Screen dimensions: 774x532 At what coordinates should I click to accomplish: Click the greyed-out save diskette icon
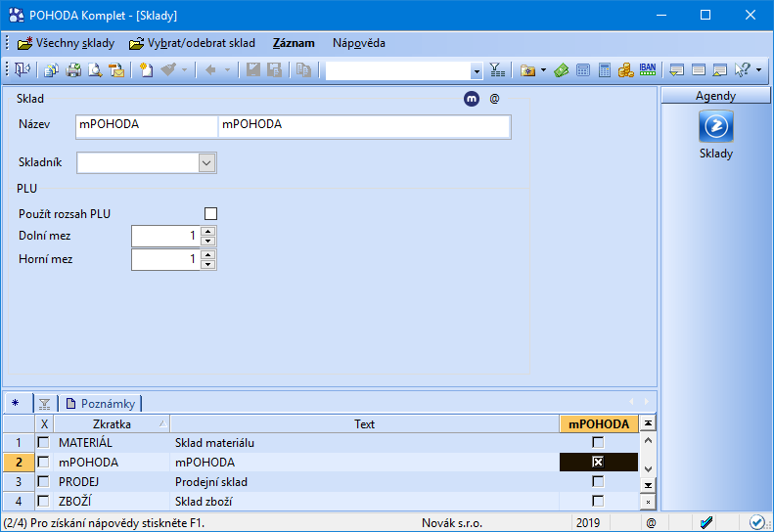pyautogui.click(x=253, y=70)
